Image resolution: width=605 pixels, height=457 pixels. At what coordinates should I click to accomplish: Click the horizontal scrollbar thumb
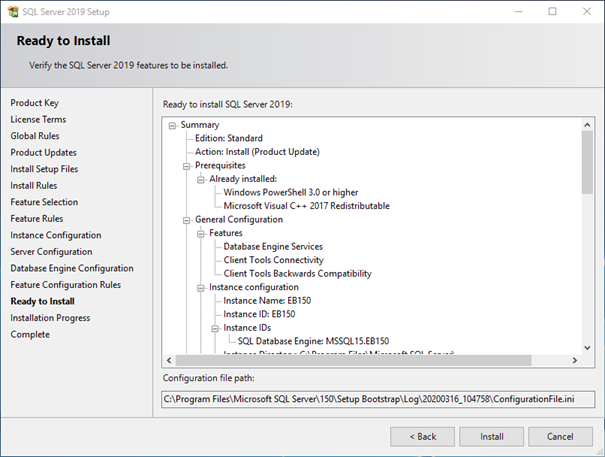tap(353, 360)
